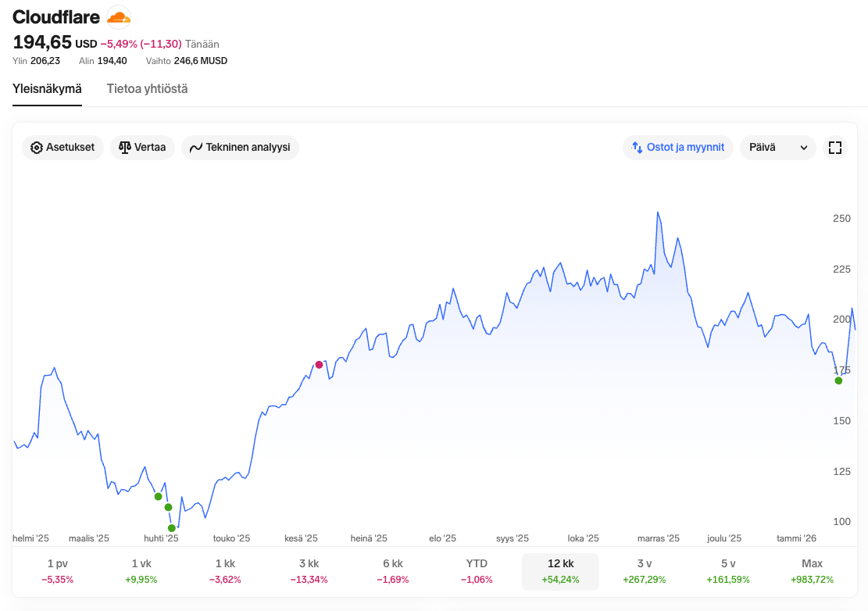The width and height of the screenshot is (868, 611).
Task: Select the 1 kk range
Action: [225, 571]
